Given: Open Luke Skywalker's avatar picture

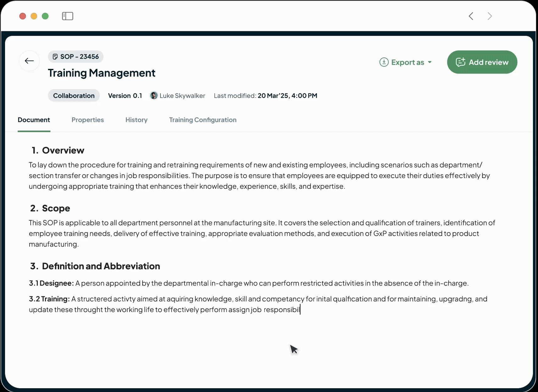Looking at the screenshot, I should [x=154, y=96].
